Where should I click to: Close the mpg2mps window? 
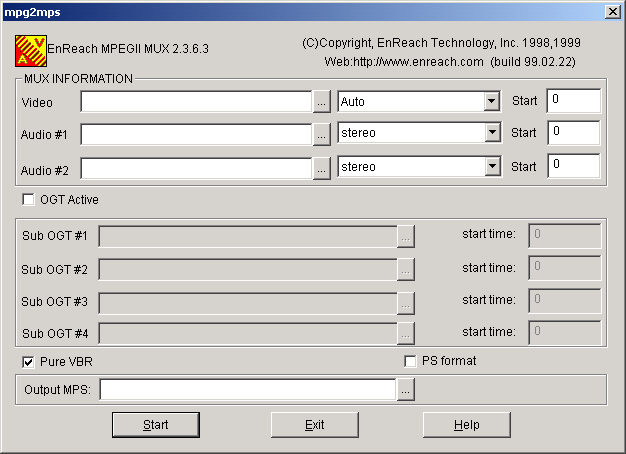tap(612, 10)
